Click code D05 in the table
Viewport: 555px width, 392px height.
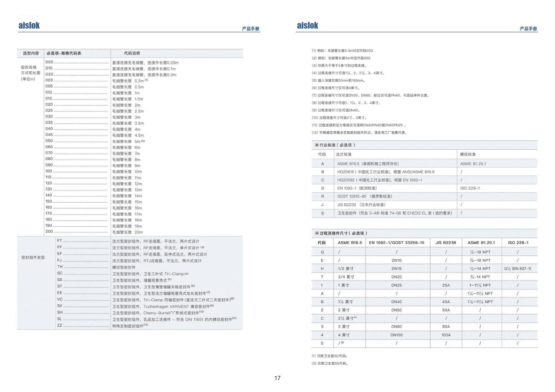pyautogui.click(x=49, y=62)
